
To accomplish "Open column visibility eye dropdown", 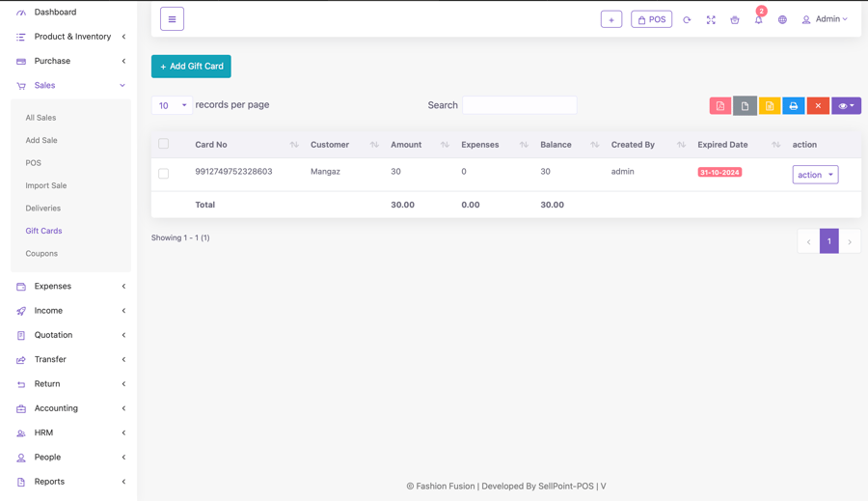I will pos(846,106).
